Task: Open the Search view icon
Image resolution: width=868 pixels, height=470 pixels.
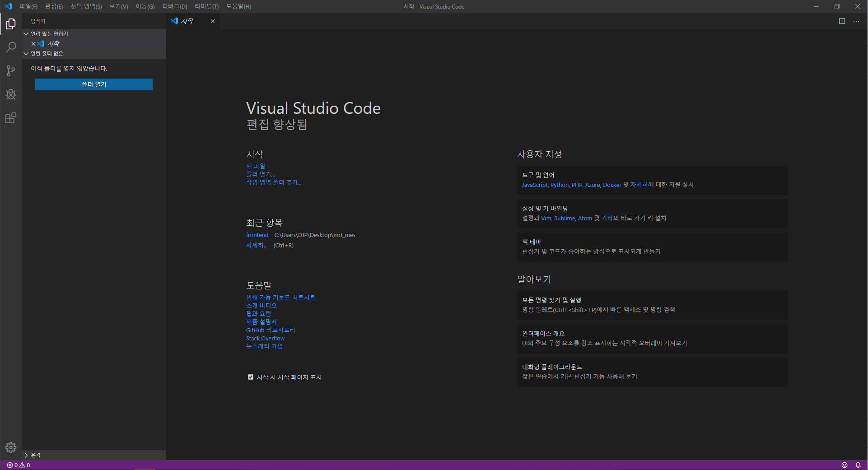Action: 11,47
